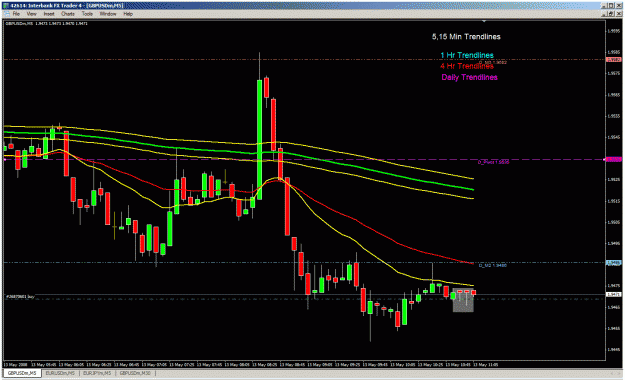The image size is (625, 380).
Task: Open the File menu
Action: click(x=16, y=14)
